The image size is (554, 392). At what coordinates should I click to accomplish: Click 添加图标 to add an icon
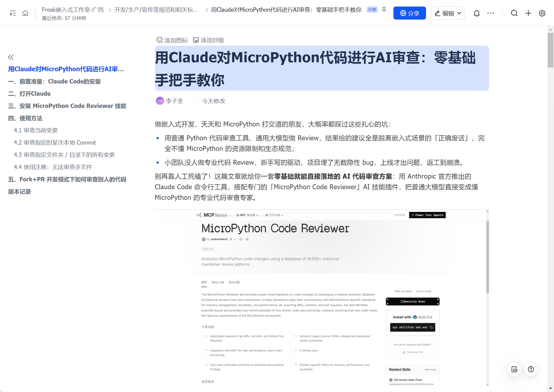click(x=172, y=40)
